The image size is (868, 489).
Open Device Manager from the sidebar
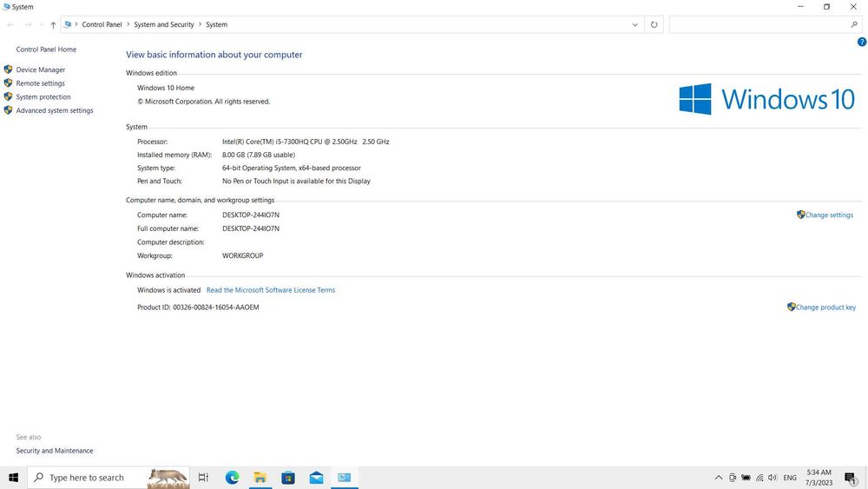tap(41, 69)
